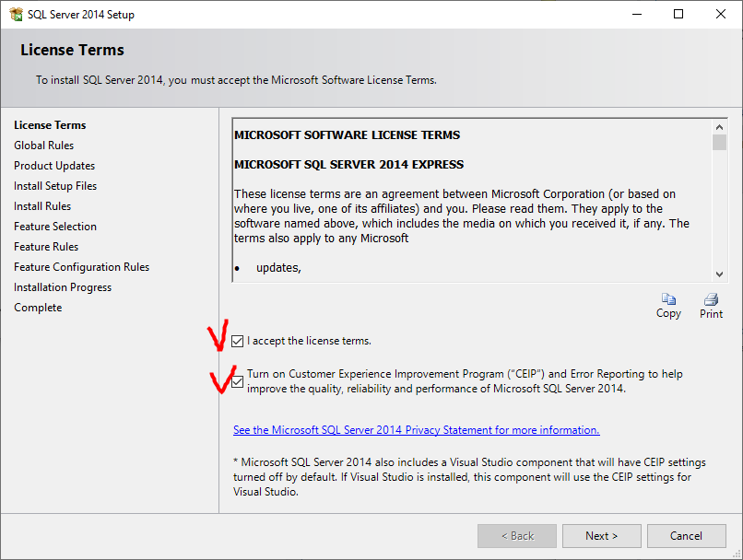Click the Next > button
743x560 pixels.
(x=601, y=536)
